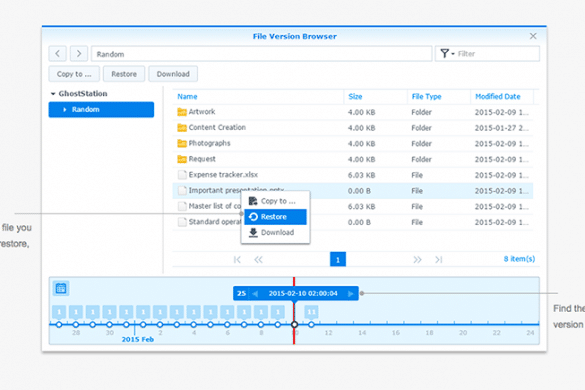Screen dimensions: 585x390
Task: Go to previous page of file list
Action: coord(258,259)
